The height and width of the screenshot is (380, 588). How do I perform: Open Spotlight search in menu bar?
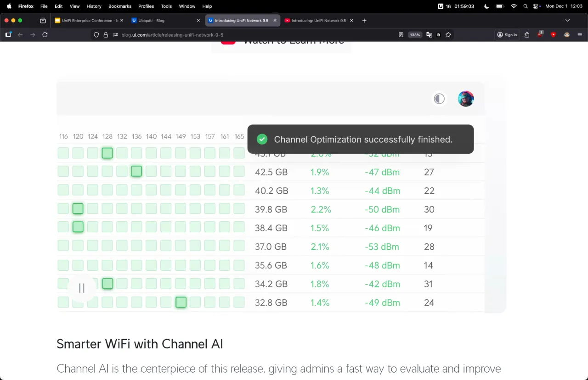pos(526,6)
